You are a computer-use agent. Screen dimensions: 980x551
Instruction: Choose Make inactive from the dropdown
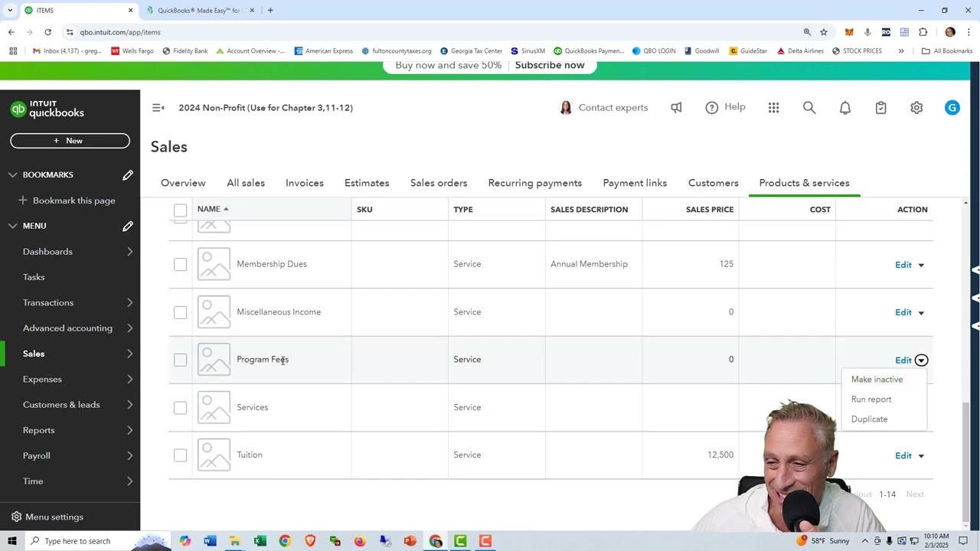[877, 380]
